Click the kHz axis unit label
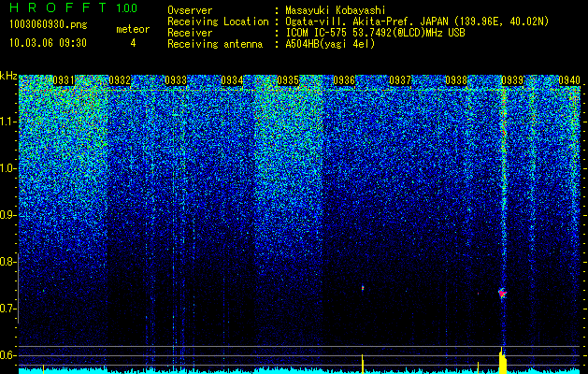This screenshot has height=374, width=588. tap(8, 76)
